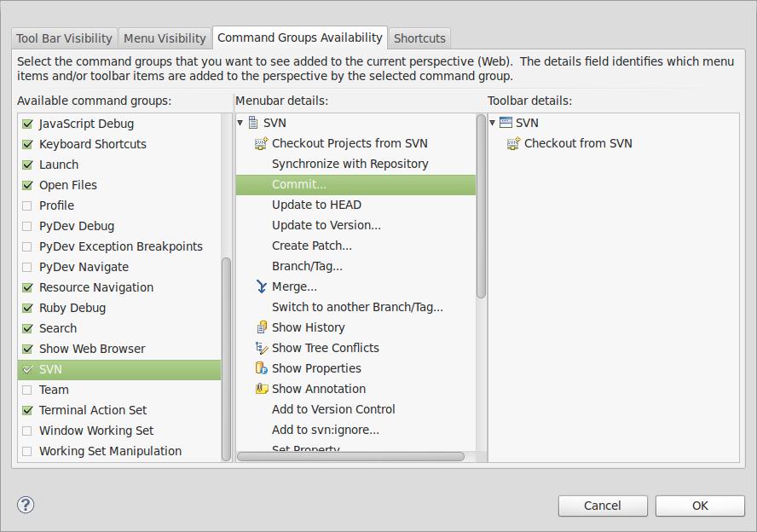
Task: Uncheck the Search checkbox
Action: [x=27, y=329]
